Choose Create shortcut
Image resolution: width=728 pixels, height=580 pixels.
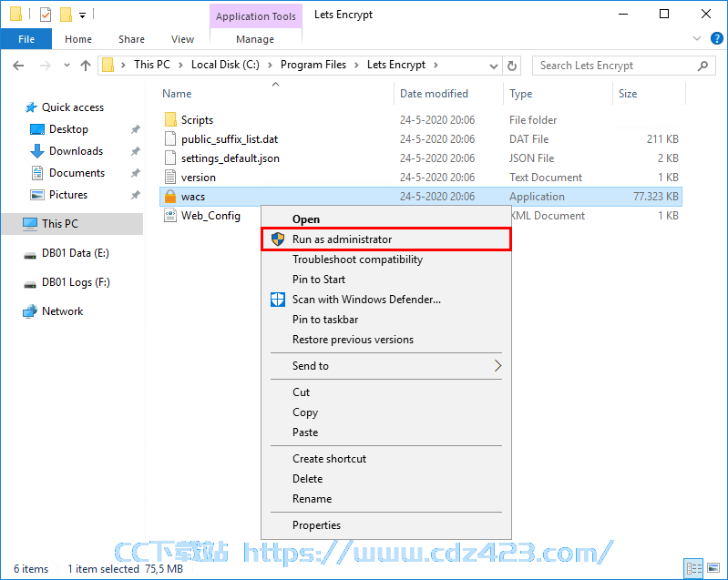[x=385, y=459]
